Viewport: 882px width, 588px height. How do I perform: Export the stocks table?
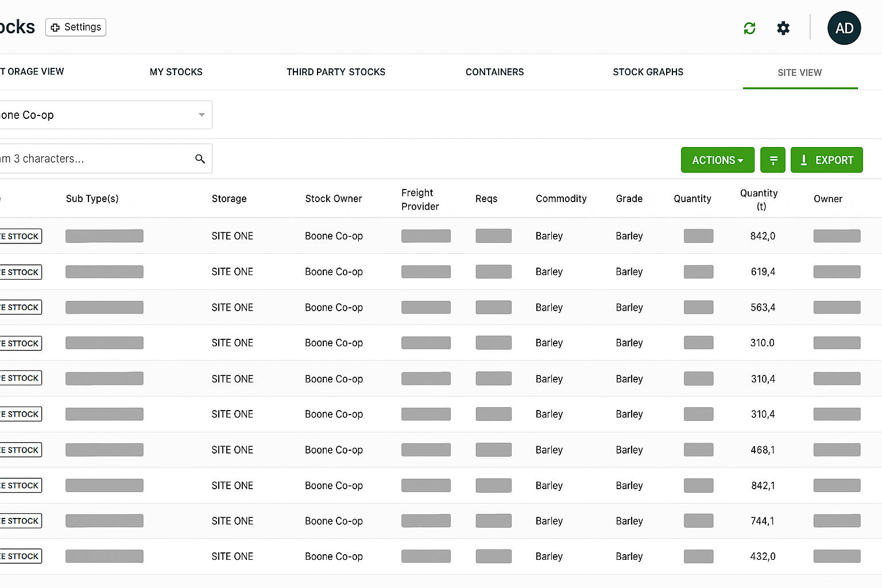826,160
